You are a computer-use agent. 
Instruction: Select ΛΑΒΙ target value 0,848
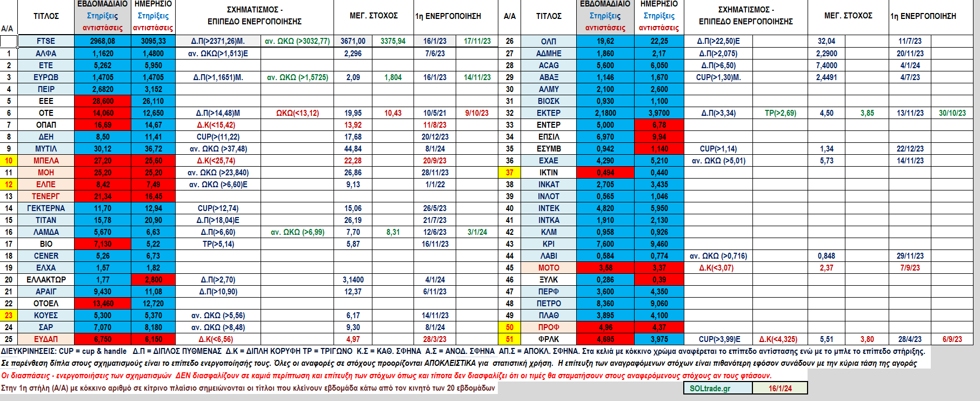tap(826, 256)
